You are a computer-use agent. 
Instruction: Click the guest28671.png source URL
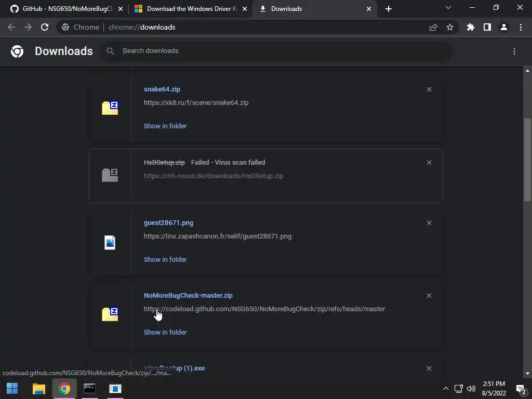click(x=218, y=236)
